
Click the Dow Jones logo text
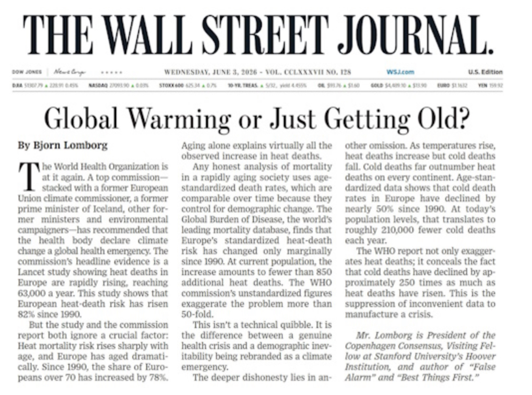click(27, 72)
